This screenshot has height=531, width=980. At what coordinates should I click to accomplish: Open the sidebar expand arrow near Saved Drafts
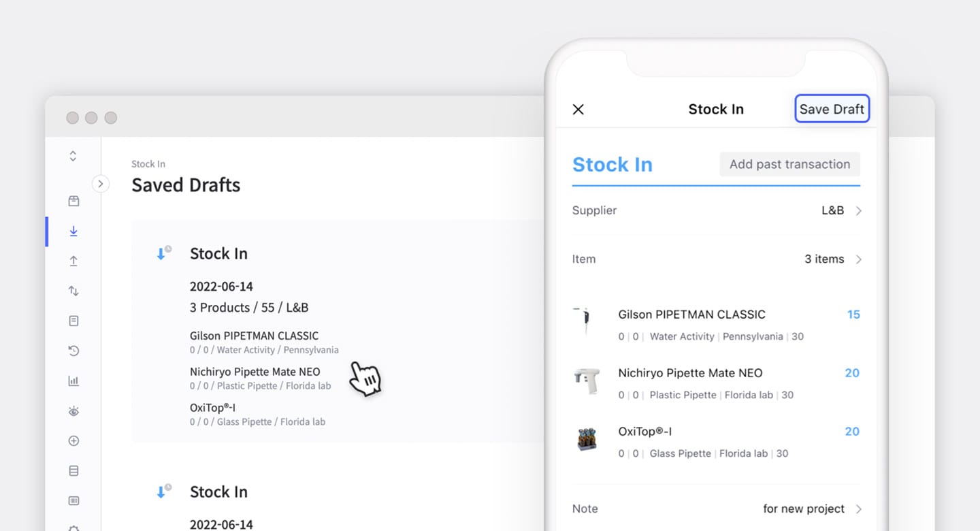101,184
